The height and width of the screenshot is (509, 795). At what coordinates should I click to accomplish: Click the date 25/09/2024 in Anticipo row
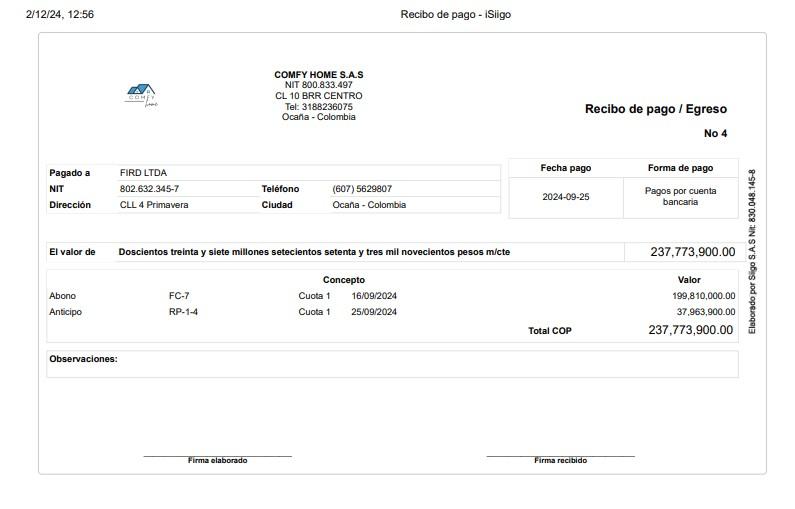(x=374, y=312)
